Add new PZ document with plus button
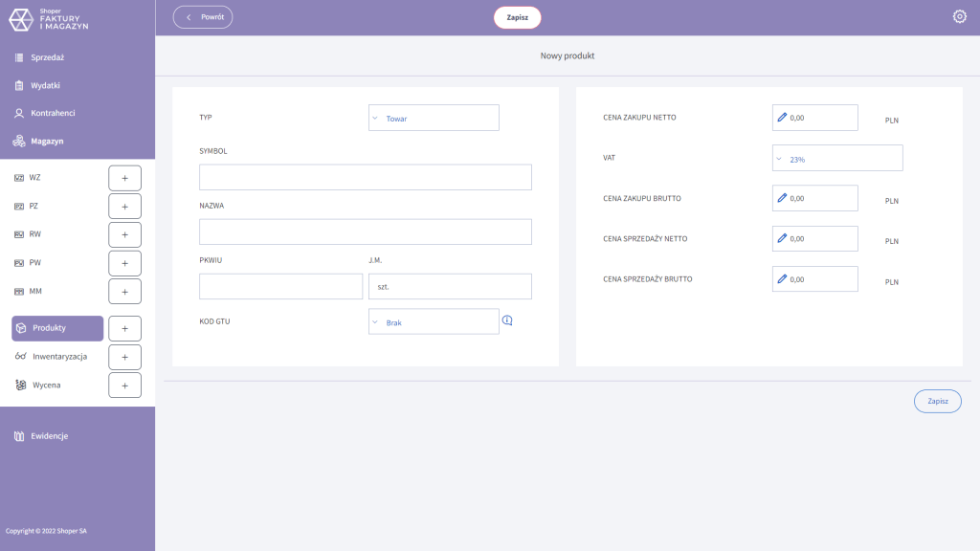The image size is (980, 551). click(124, 207)
